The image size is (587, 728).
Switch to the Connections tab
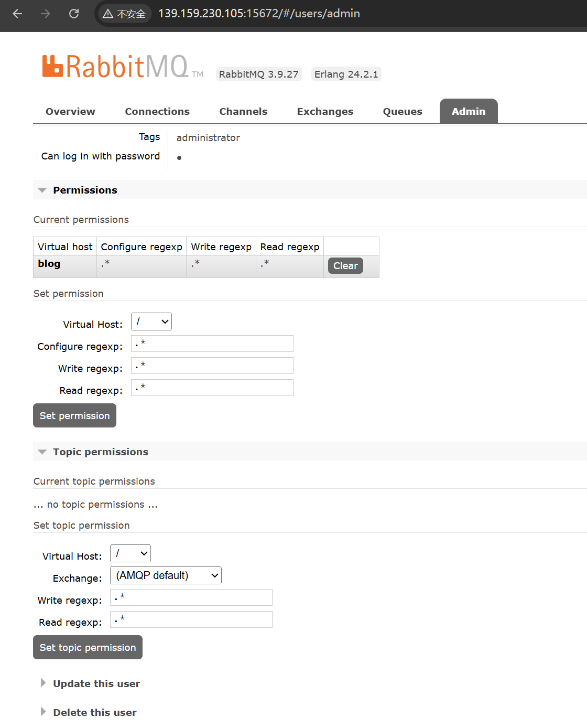pos(157,111)
